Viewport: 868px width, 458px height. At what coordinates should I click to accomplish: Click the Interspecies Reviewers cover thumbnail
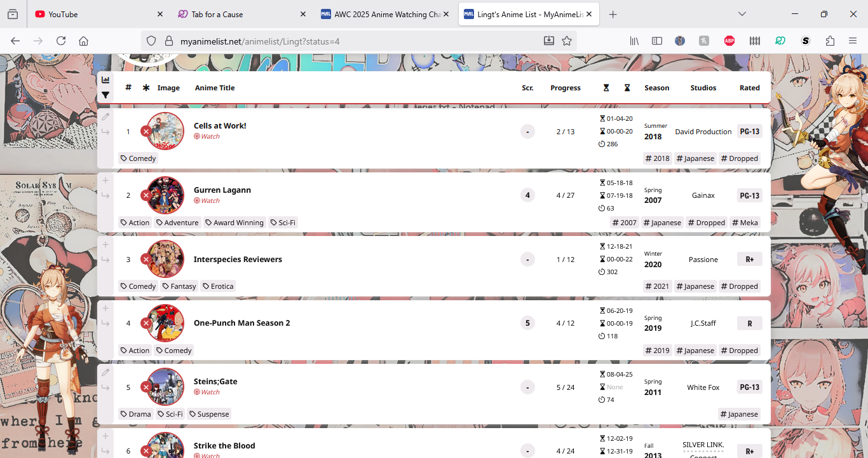(166, 259)
